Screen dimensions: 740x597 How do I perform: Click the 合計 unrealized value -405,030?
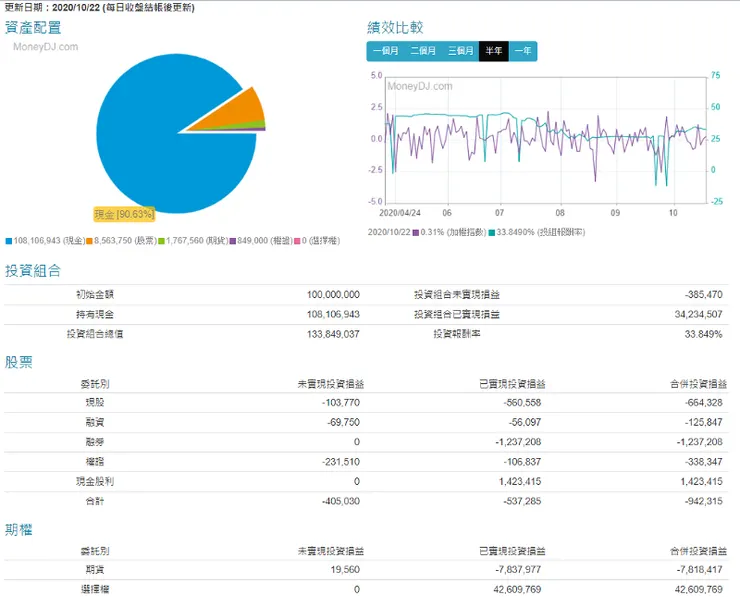pos(341,501)
